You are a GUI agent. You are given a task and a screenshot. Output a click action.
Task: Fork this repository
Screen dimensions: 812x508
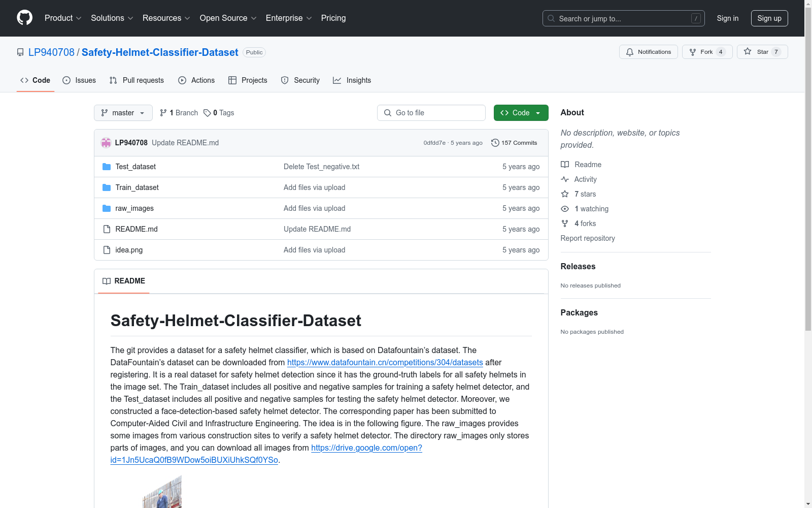click(707, 52)
